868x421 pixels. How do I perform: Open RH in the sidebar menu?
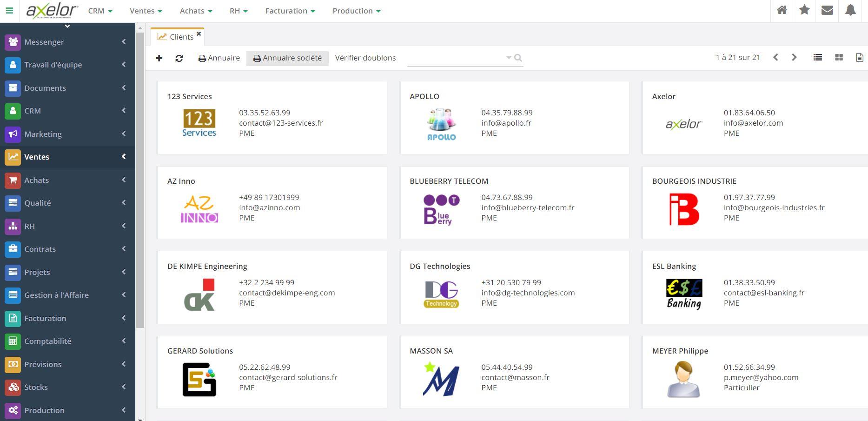[67, 226]
